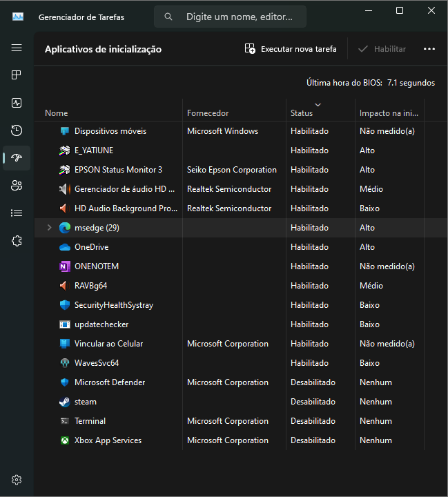The image size is (448, 497).
Task: Click the Microsoft Defender shield icon
Action: click(x=65, y=382)
